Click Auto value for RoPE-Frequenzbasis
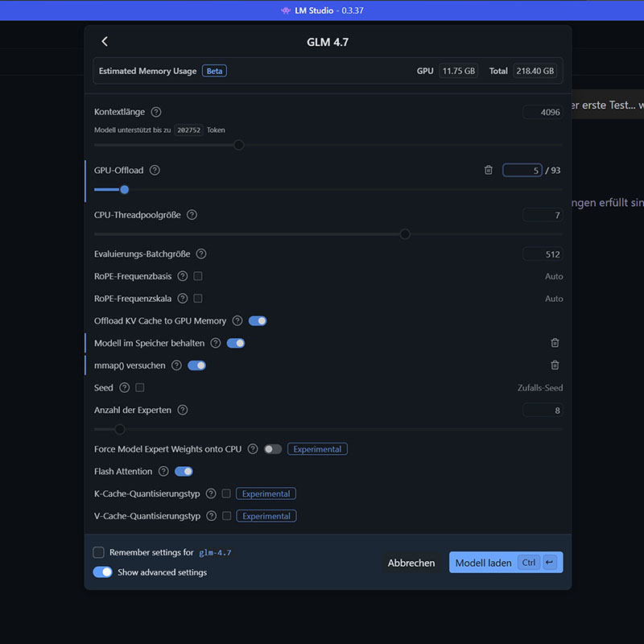 pyautogui.click(x=554, y=276)
